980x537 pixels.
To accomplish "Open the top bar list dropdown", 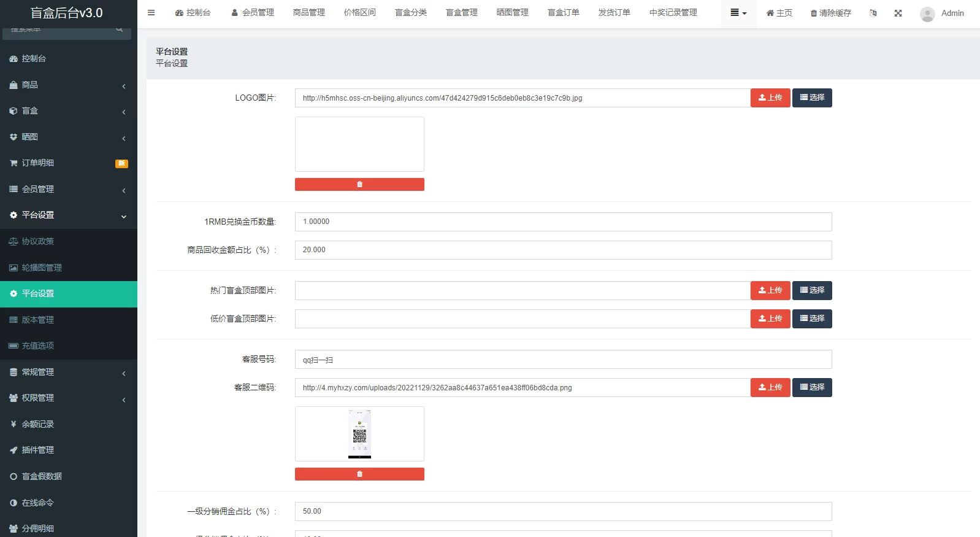I will (x=738, y=13).
